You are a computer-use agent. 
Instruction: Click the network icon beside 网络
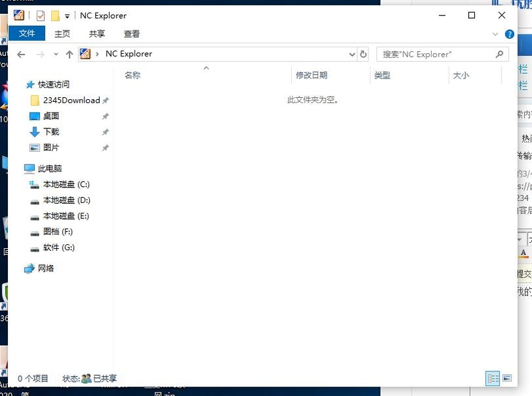tap(29, 269)
